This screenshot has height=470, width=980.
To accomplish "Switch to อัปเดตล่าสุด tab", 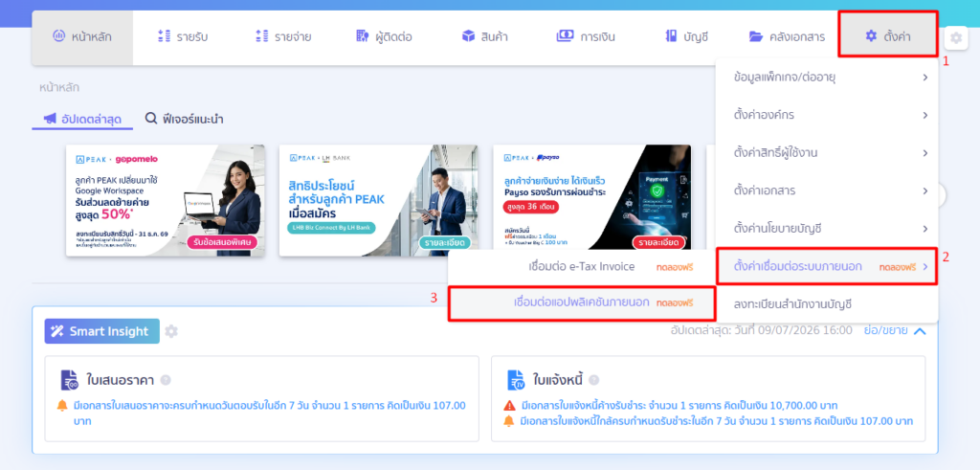I will point(82,119).
